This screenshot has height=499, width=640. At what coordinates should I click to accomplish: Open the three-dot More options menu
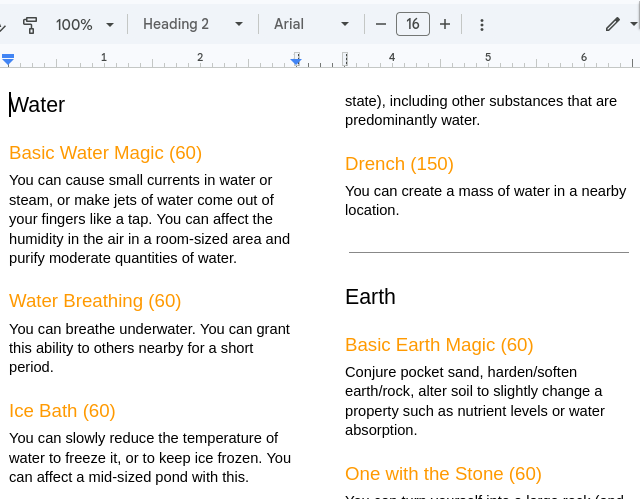pyautogui.click(x=482, y=25)
